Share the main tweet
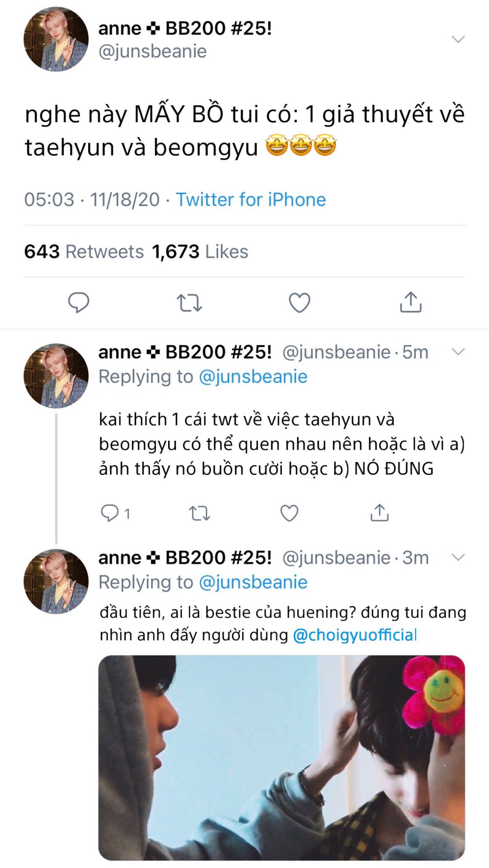 pos(410,302)
